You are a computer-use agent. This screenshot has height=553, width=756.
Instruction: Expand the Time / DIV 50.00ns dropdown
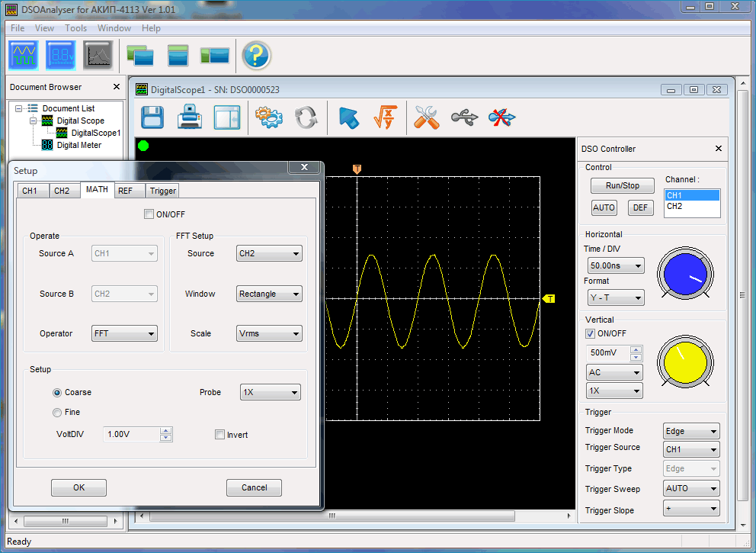[x=616, y=265]
